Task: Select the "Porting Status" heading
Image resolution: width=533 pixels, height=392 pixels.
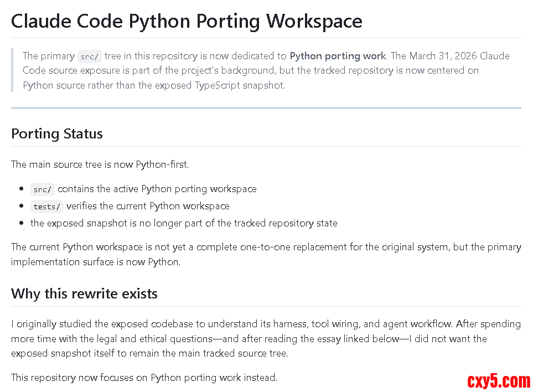Action: [x=57, y=134]
